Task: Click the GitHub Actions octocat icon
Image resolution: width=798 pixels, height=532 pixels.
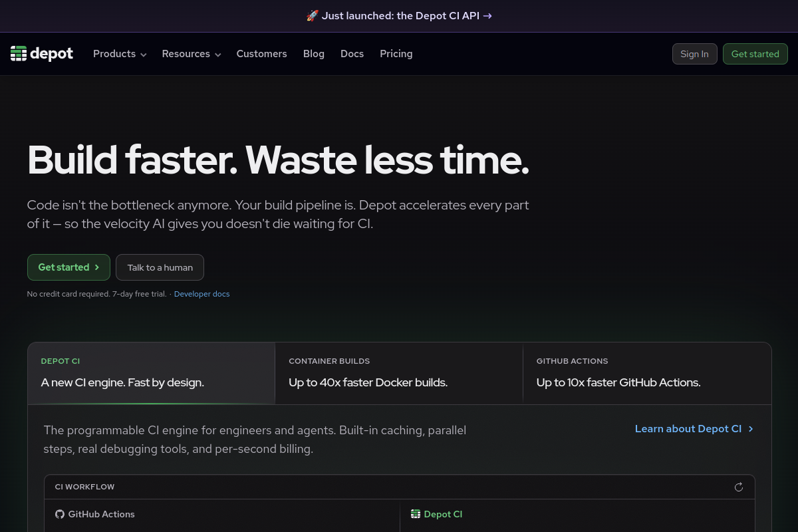Action: [60, 514]
